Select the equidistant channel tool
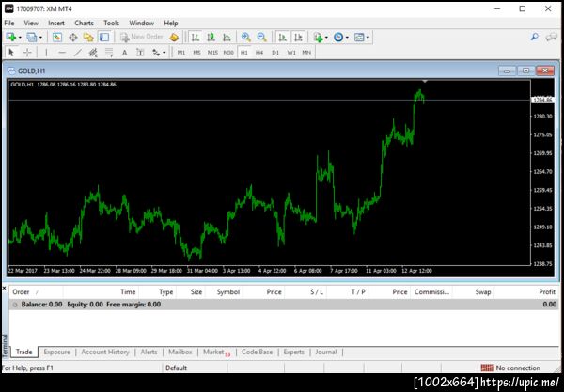Image resolution: width=564 pixels, height=392 pixels. [x=93, y=53]
